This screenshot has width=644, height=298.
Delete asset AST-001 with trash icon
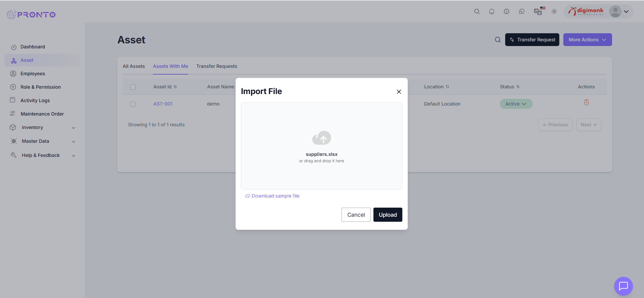coord(587,102)
